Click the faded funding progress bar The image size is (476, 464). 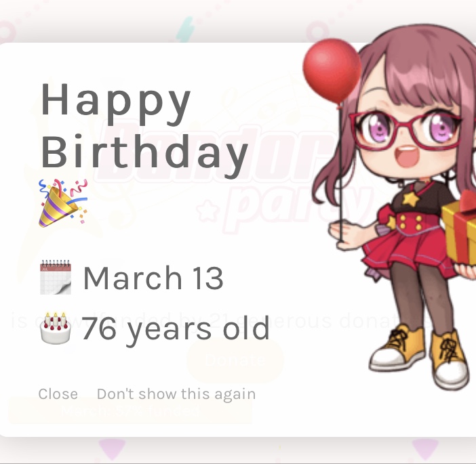pyautogui.click(x=130, y=410)
